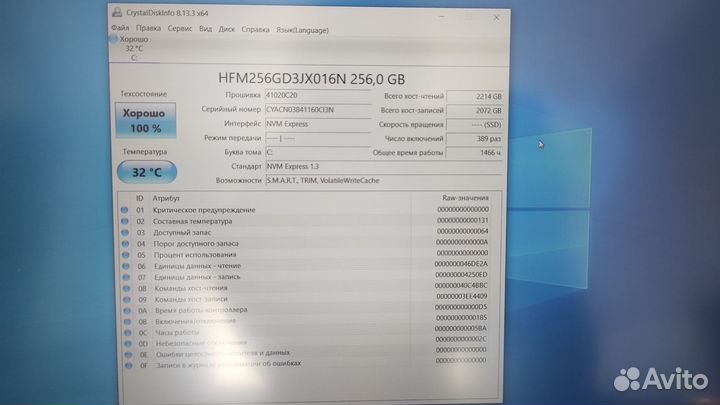Image resolution: width=720 pixels, height=405 pixels.
Task: Open the Диск menu
Action: [226, 29]
